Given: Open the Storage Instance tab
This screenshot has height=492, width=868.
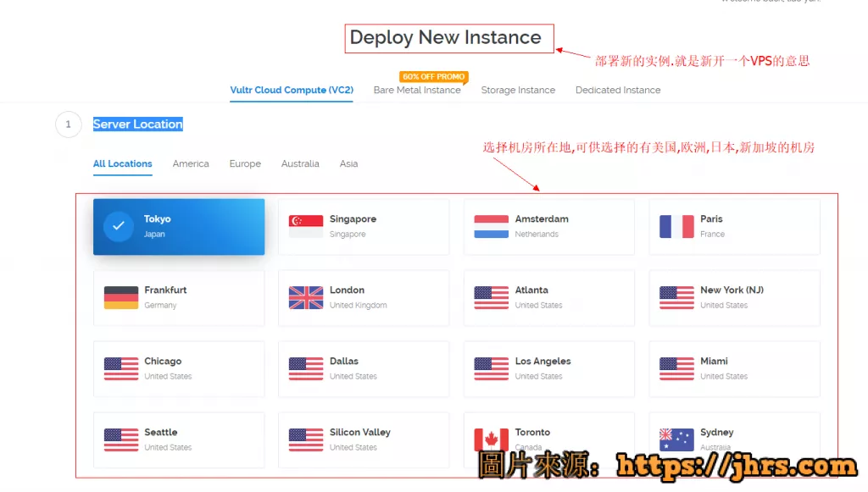Looking at the screenshot, I should tap(518, 90).
